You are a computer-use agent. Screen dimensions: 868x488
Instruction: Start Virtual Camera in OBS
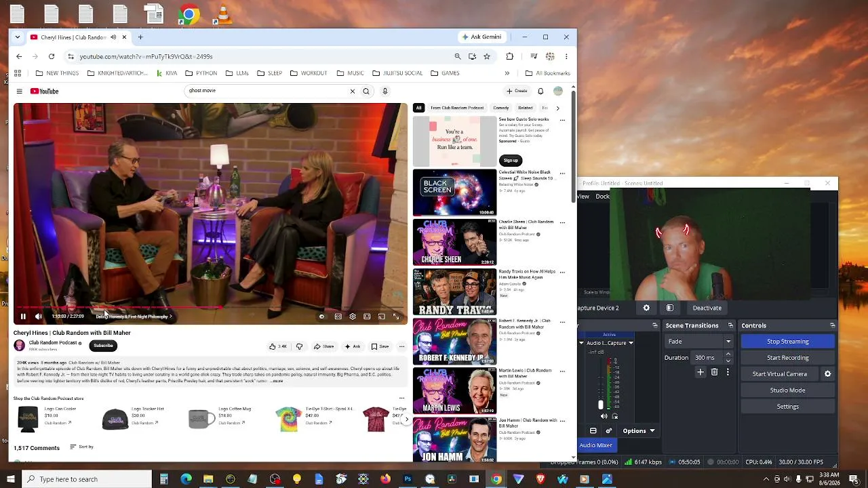click(x=779, y=374)
